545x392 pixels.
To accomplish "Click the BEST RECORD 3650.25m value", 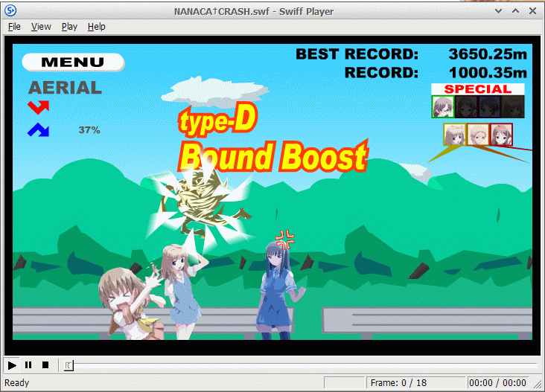I will pyautogui.click(x=488, y=54).
